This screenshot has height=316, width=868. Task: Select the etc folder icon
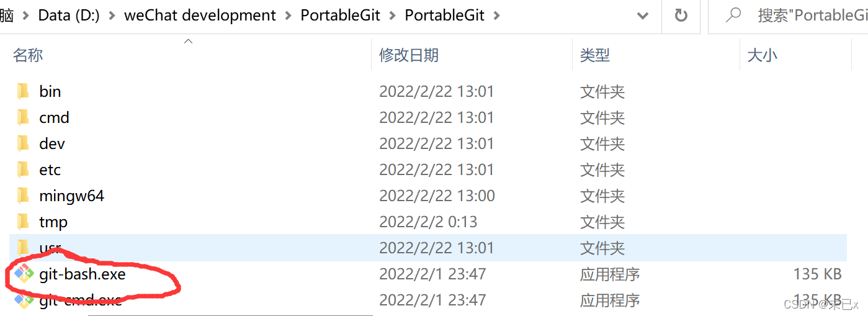[23, 169]
